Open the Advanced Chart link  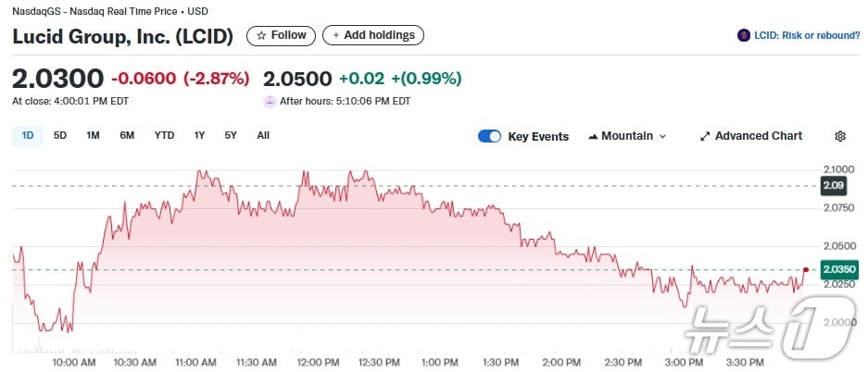click(758, 136)
